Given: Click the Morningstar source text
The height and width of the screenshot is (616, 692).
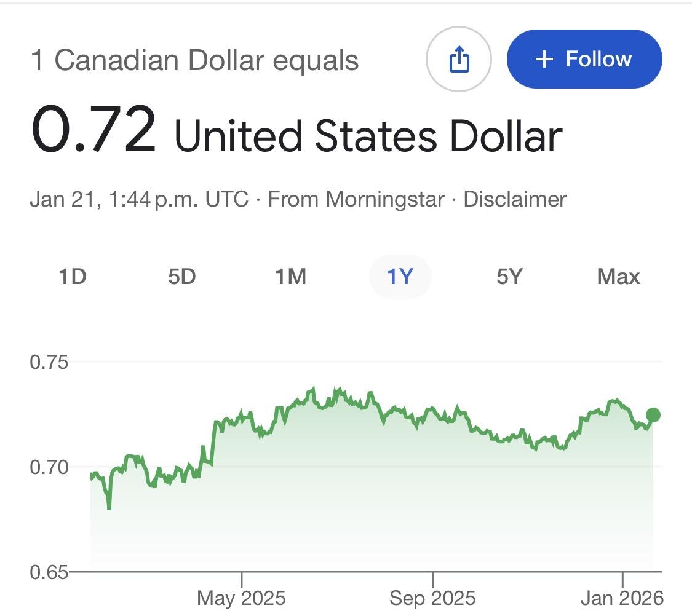Looking at the screenshot, I should point(385,199).
